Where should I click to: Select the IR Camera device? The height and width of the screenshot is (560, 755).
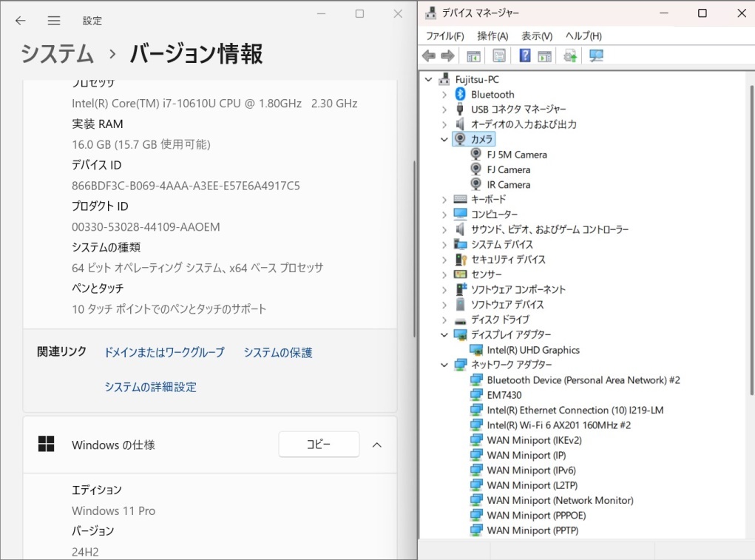point(507,184)
